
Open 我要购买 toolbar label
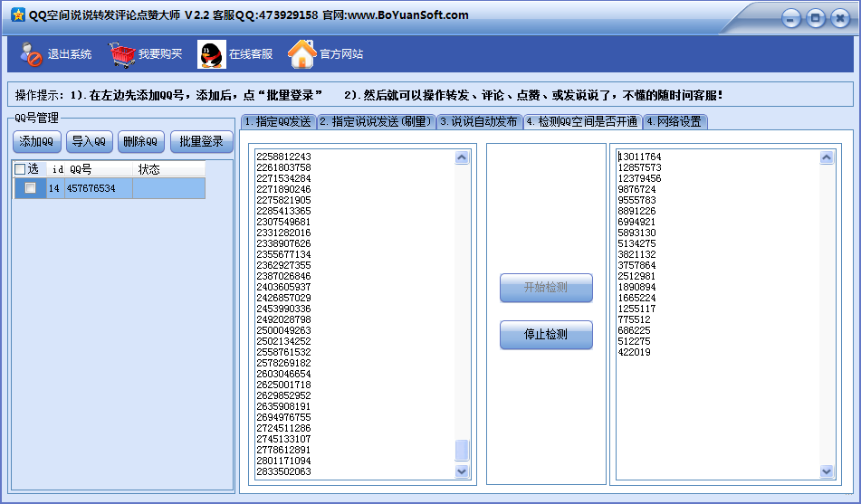tap(159, 53)
